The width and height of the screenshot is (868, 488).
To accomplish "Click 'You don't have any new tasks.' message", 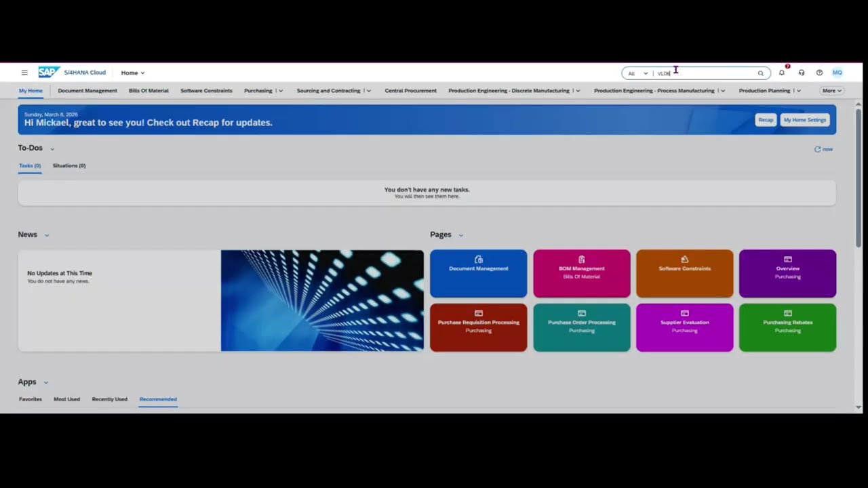I will pos(427,190).
